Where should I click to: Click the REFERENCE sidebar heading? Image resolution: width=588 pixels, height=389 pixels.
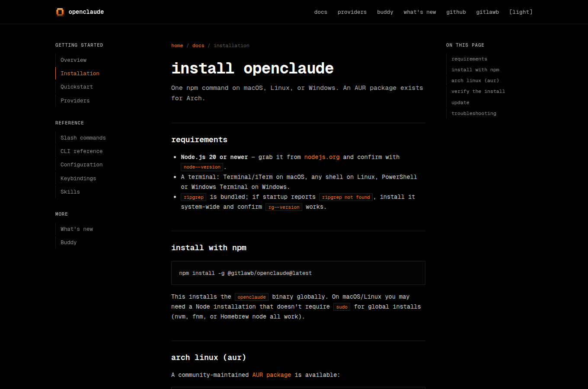[x=70, y=123]
